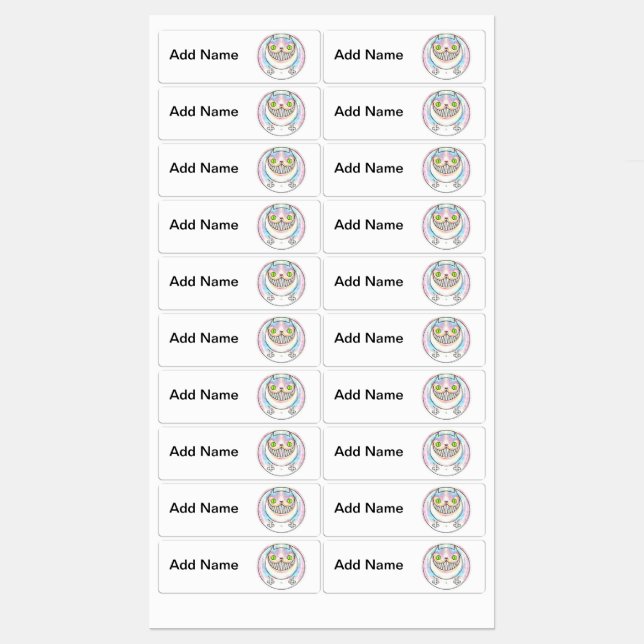Click "Add Name" text on the top-left label
644x644 pixels.
pyautogui.click(x=204, y=55)
